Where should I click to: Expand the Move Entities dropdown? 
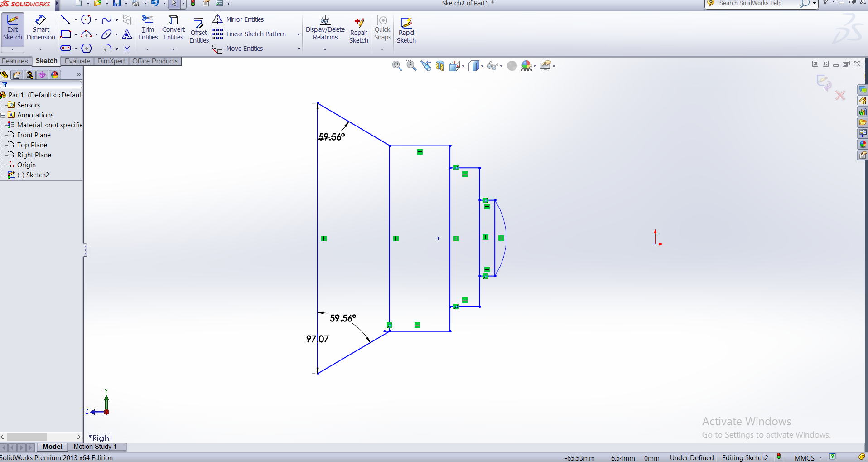pos(299,49)
